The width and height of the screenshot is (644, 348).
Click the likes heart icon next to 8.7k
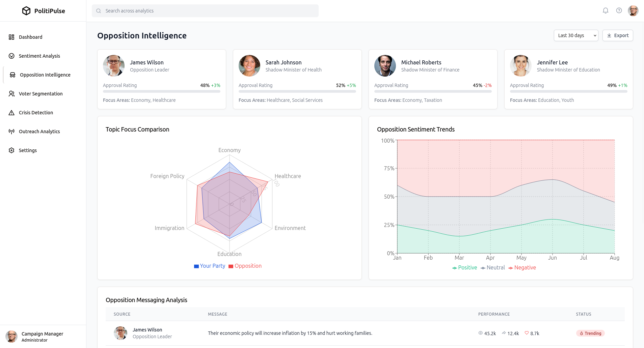tap(527, 333)
